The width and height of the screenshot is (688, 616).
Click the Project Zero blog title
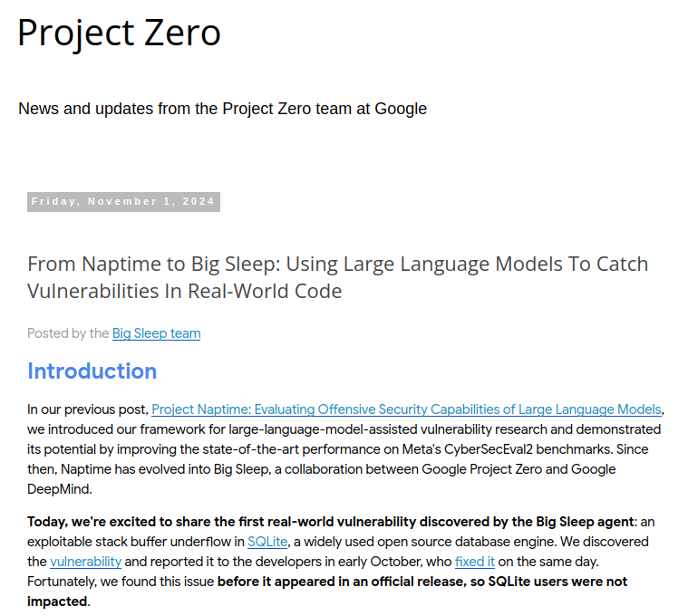click(x=119, y=33)
